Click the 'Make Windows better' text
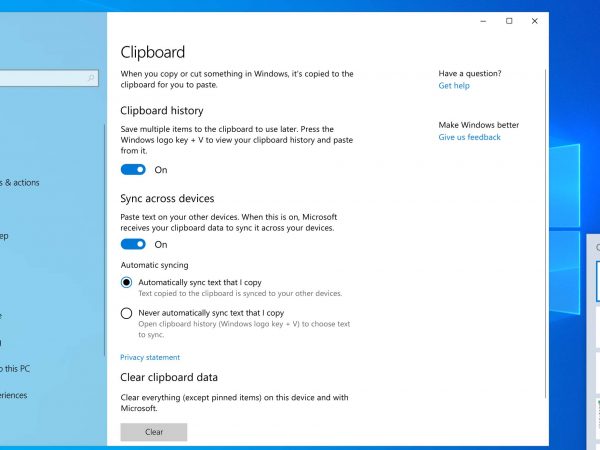 click(479, 125)
